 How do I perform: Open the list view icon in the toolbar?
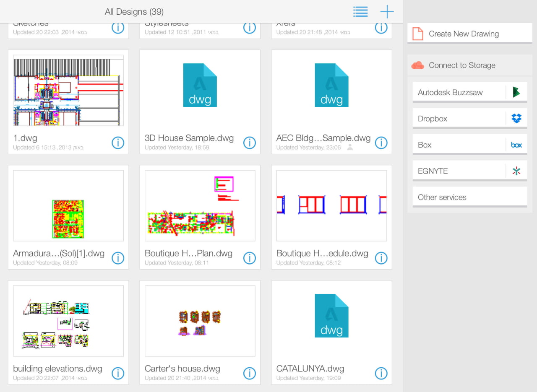[360, 11]
